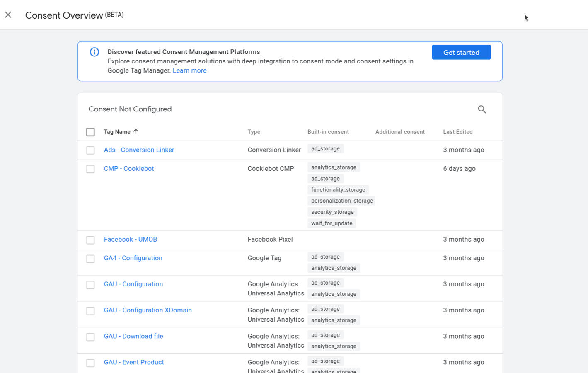Open the GAU - Configuration tag
Screen dimensions: 588x373
coord(133,284)
